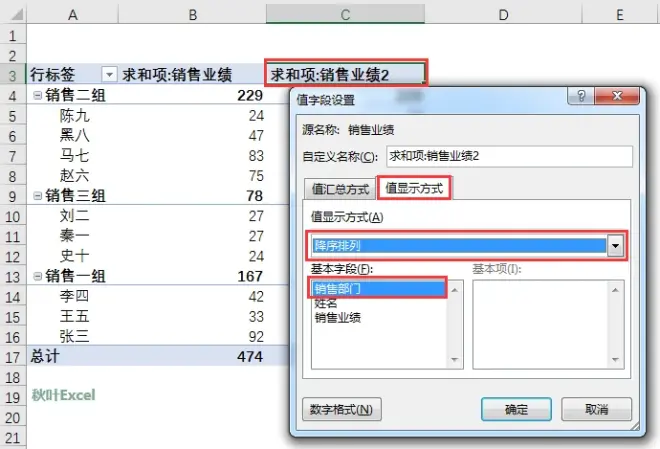Click the value 92 for 张三

(256, 336)
